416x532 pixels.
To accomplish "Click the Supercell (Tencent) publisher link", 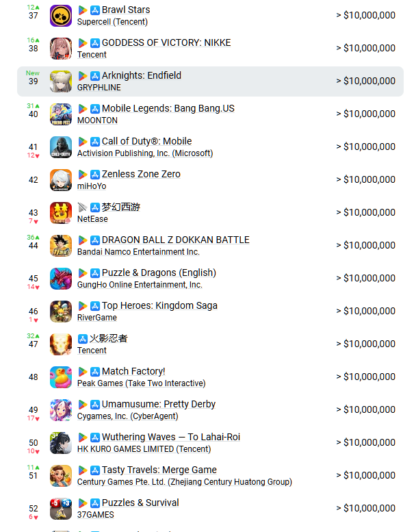I will [x=114, y=22].
